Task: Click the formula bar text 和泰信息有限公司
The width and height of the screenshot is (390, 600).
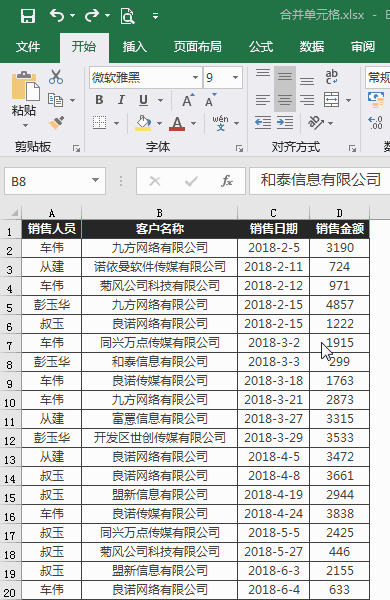Action: pyautogui.click(x=321, y=180)
